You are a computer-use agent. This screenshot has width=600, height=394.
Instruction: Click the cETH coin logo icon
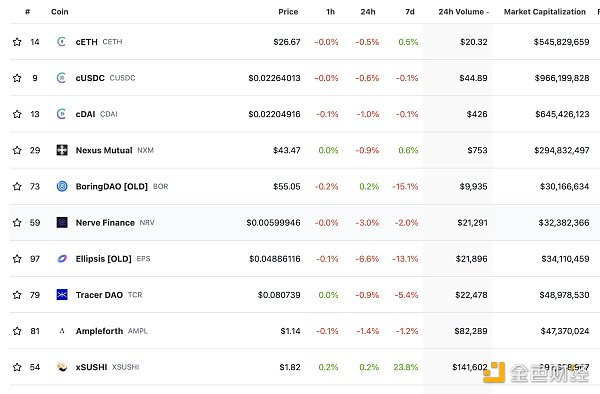(62, 41)
